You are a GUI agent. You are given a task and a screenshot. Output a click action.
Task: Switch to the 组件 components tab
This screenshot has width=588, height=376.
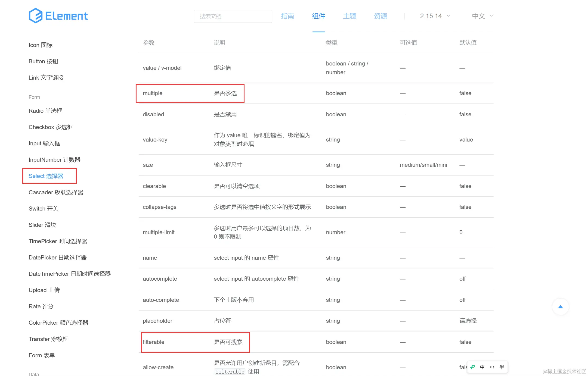(x=318, y=16)
